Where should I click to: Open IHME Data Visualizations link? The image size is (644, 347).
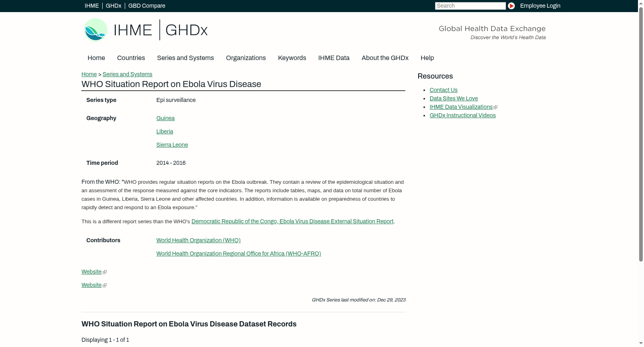pos(461,107)
